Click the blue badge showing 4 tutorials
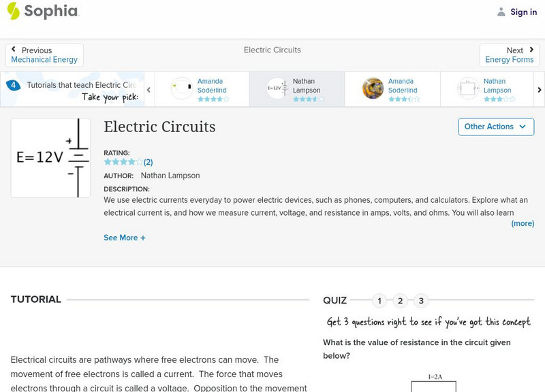This screenshot has height=392, width=545. pos(13,86)
